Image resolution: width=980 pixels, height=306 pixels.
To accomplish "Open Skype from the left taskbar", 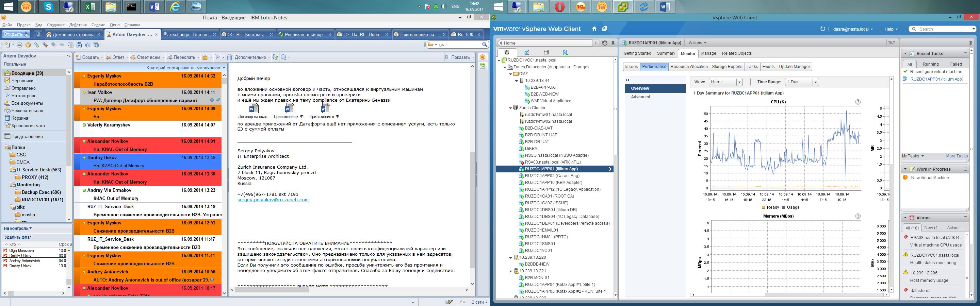I will tap(48, 7).
